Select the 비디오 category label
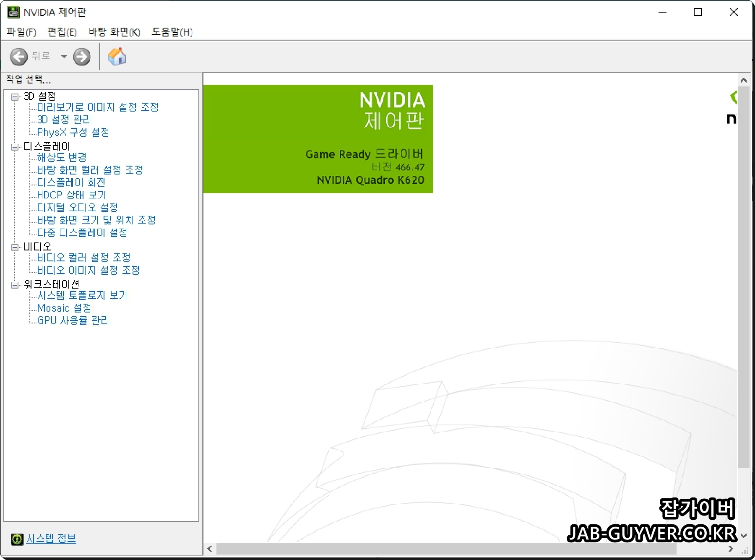 37,247
